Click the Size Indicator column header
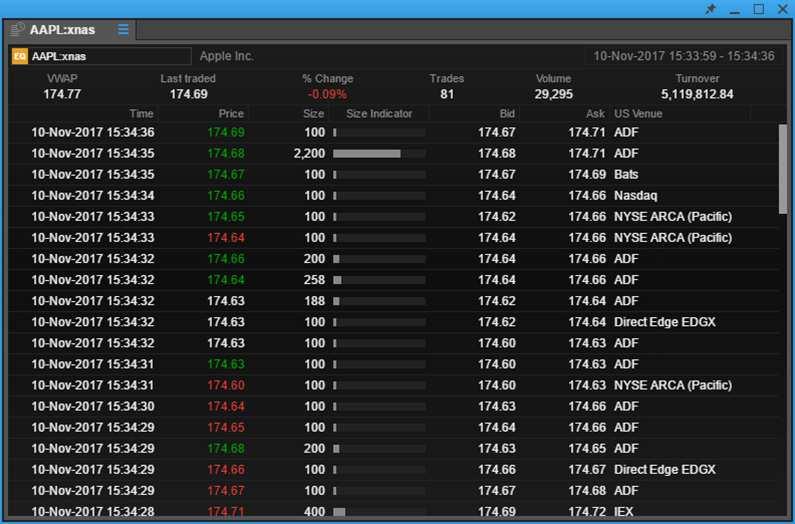795x524 pixels. coord(379,114)
